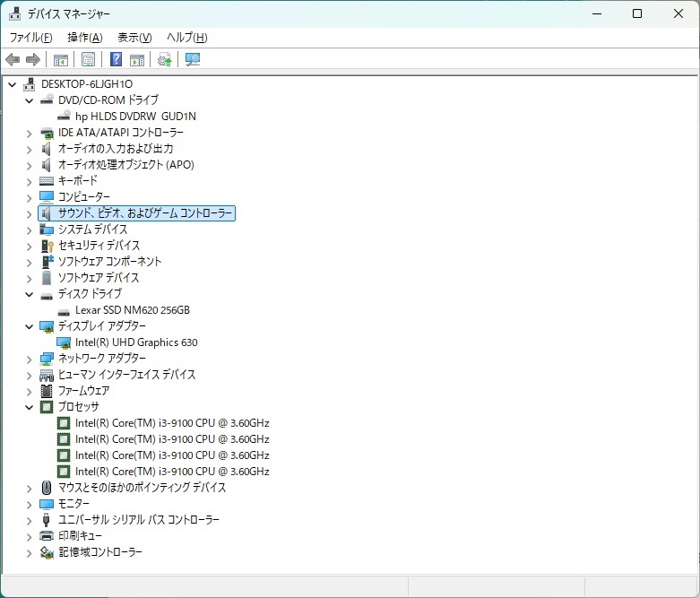The width and height of the screenshot is (700, 598).
Task: Select the キーボード label
Action: click(78, 180)
